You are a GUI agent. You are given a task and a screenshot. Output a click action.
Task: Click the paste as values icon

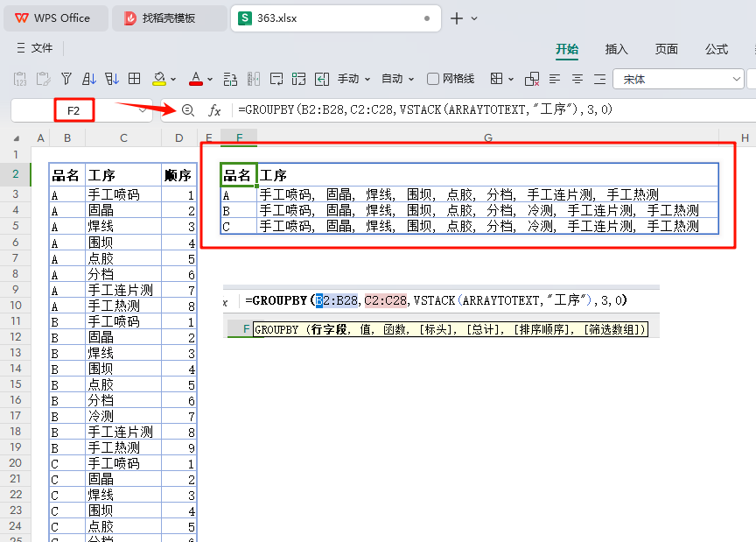click(x=20, y=79)
